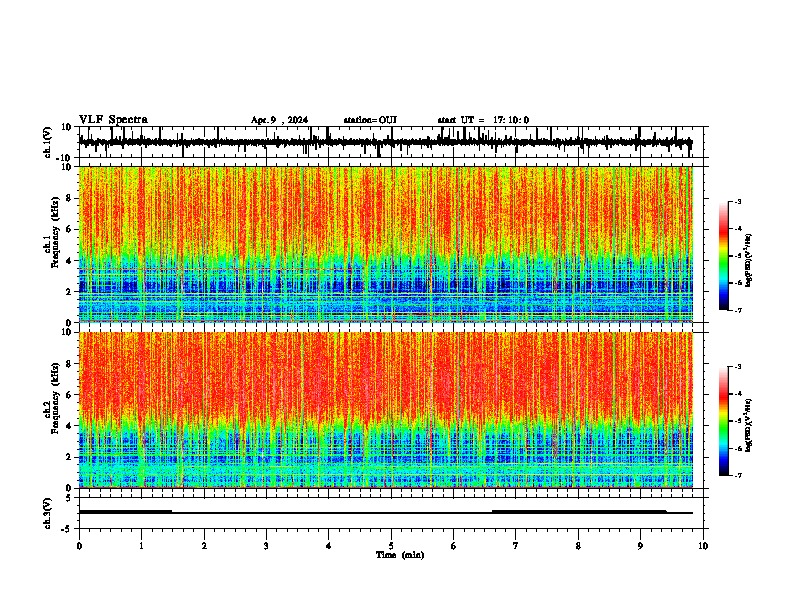The image size is (792, 612).
Task: Click the "-3" tick on ch.1 colorbar
Action: pos(738,201)
